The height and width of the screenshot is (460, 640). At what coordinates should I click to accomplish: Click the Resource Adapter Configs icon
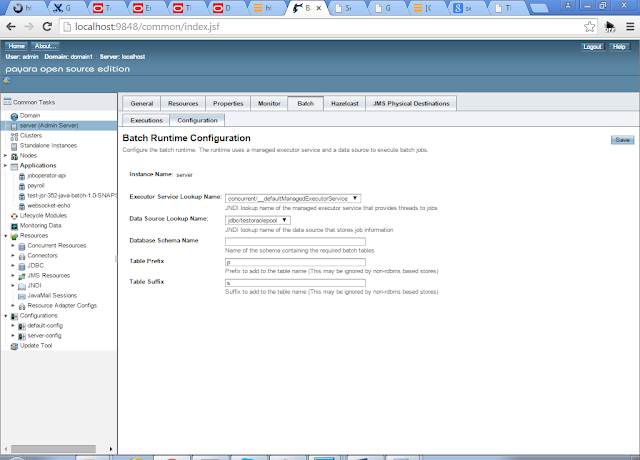(x=22, y=306)
